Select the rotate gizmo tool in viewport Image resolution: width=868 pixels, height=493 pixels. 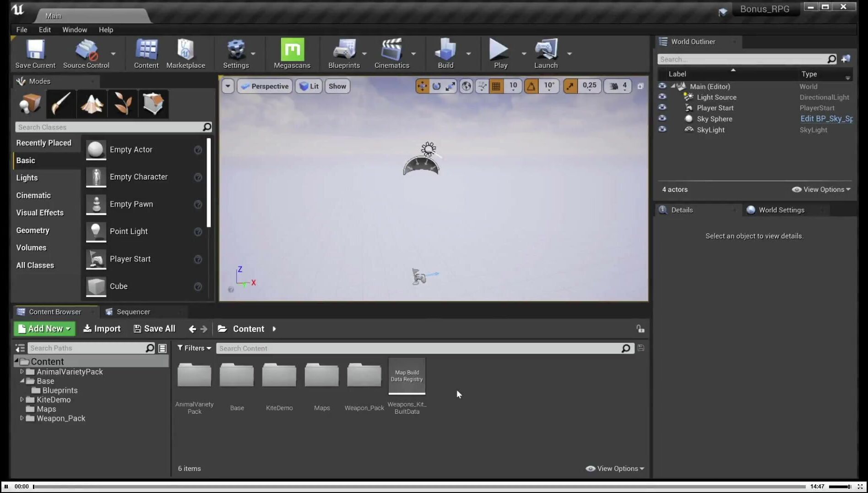click(436, 86)
